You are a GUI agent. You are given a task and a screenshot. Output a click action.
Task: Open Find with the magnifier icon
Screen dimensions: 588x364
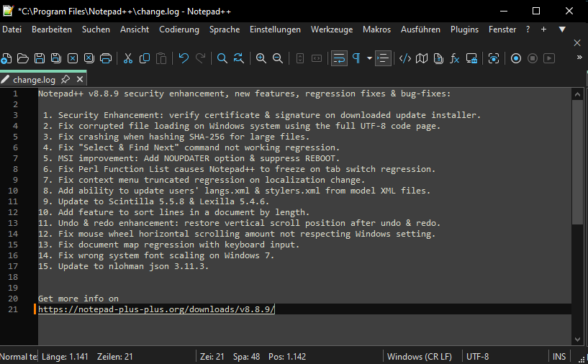pos(222,58)
